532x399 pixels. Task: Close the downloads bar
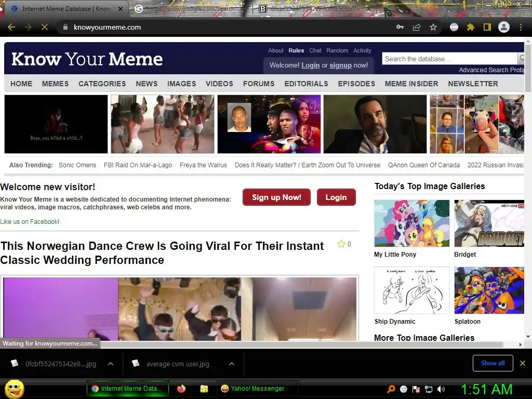[x=523, y=363]
